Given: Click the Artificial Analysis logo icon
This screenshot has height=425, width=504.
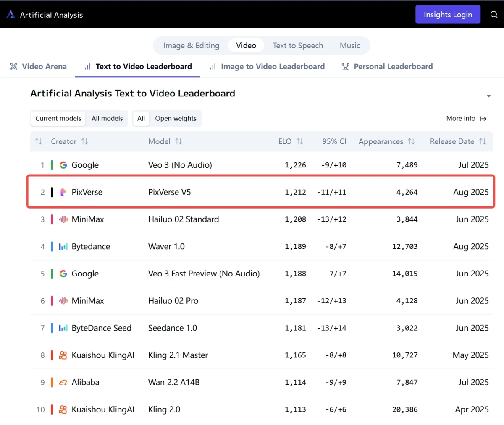Looking at the screenshot, I should pos(10,15).
